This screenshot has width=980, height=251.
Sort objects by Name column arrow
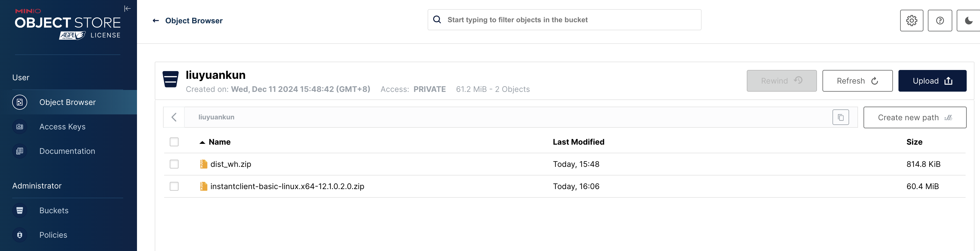click(202, 142)
